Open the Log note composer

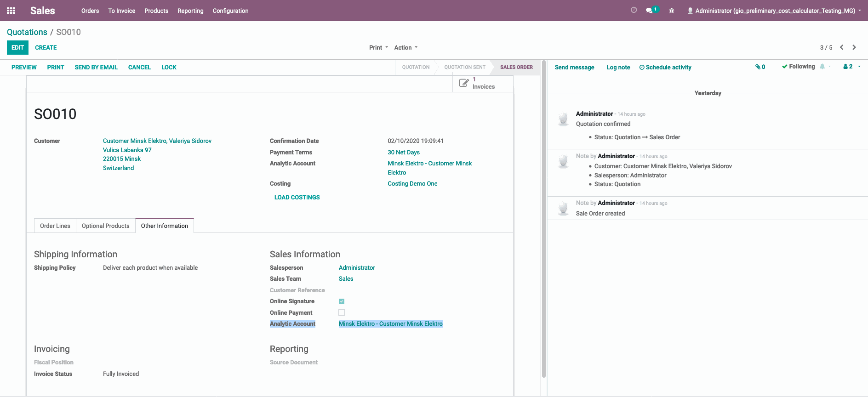(x=618, y=67)
